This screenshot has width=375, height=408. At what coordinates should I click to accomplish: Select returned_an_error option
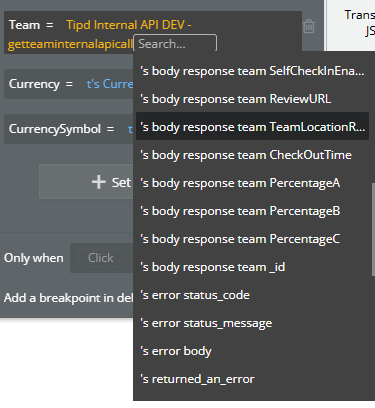[x=252, y=379]
